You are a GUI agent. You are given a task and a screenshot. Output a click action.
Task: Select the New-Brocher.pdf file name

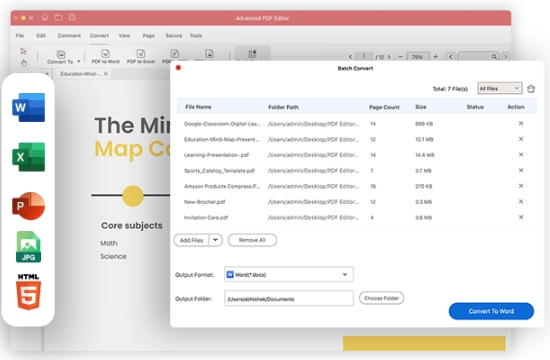(204, 202)
